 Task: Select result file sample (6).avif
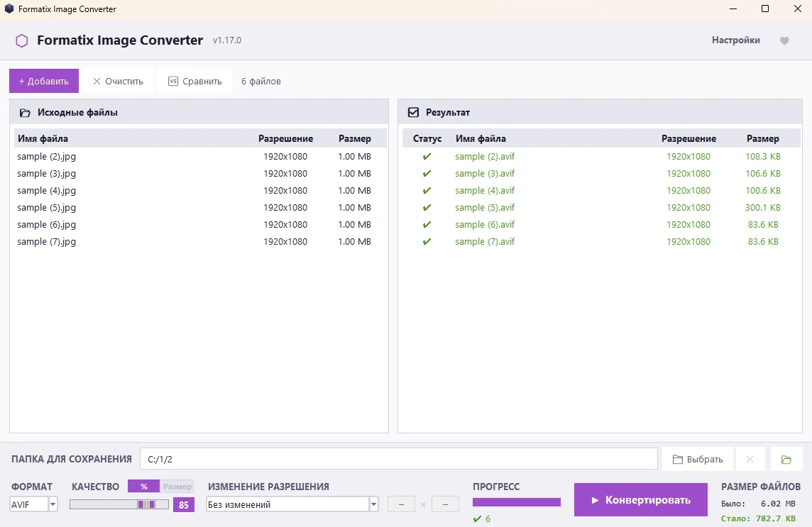[x=600, y=225]
